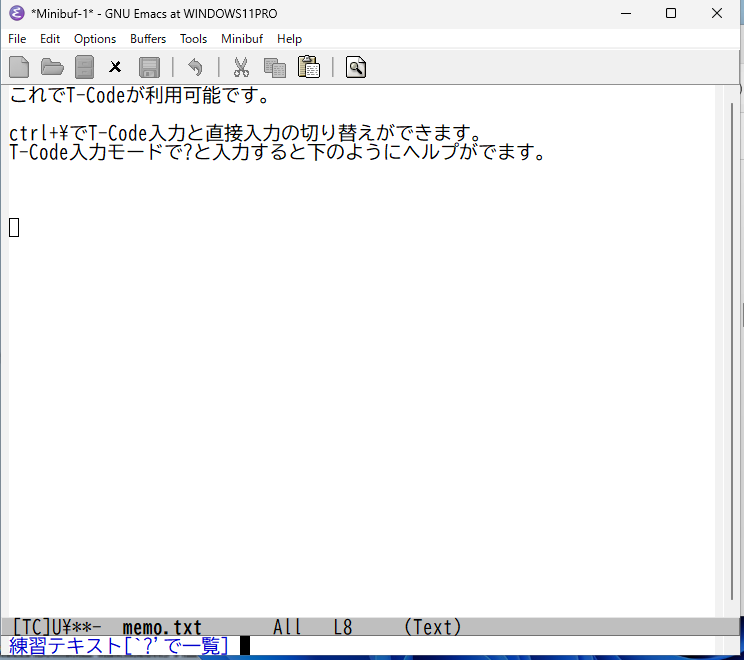
Task: Open the Minibuf menu
Action: 242,39
